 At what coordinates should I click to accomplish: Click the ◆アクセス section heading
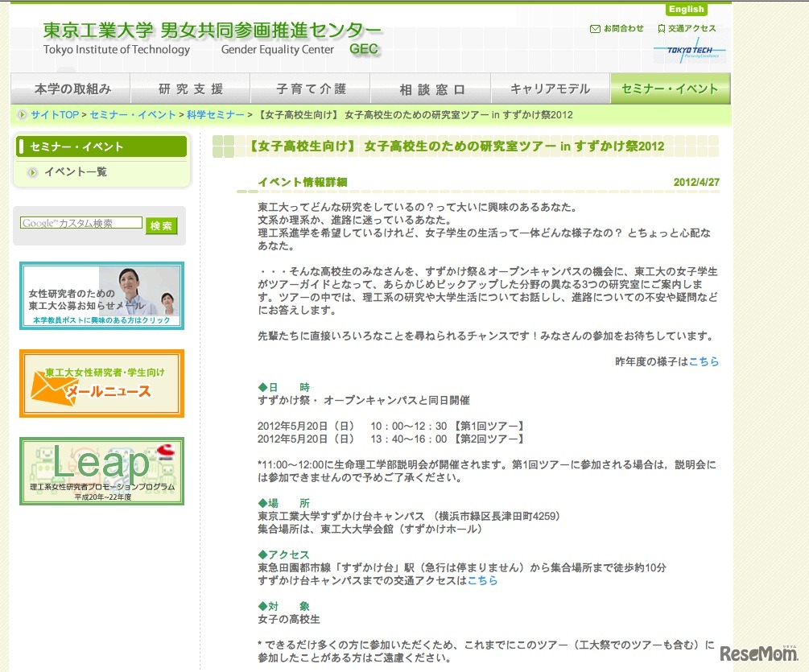(x=284, y=555)
